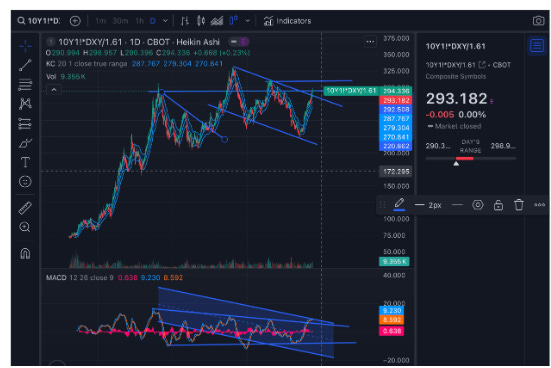Expand the chart type dropdown chevron
Viewport: 551px width, 368px height.
pyautogui.click(x=248, y=21)
